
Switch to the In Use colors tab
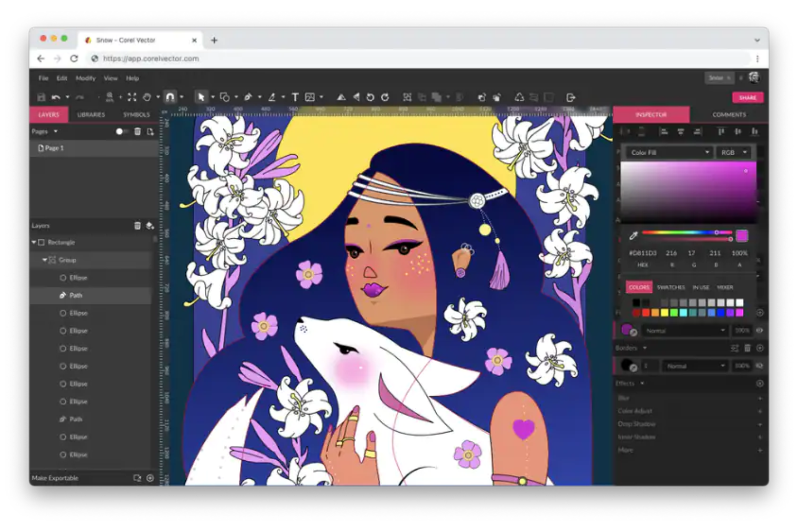[x=700, y=287]
